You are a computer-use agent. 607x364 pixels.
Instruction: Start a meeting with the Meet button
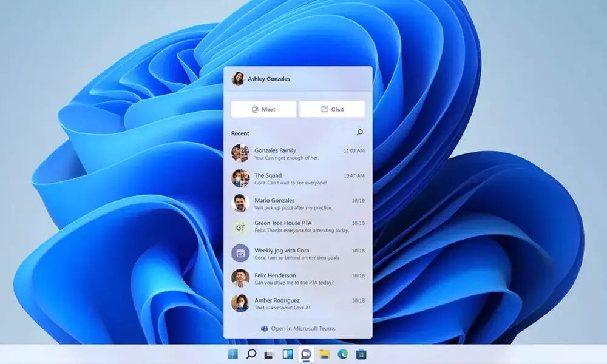[263, 109]
